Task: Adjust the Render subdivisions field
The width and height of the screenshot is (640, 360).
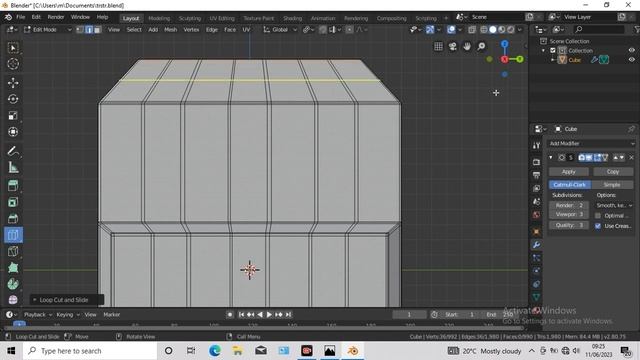Action: 569,205
